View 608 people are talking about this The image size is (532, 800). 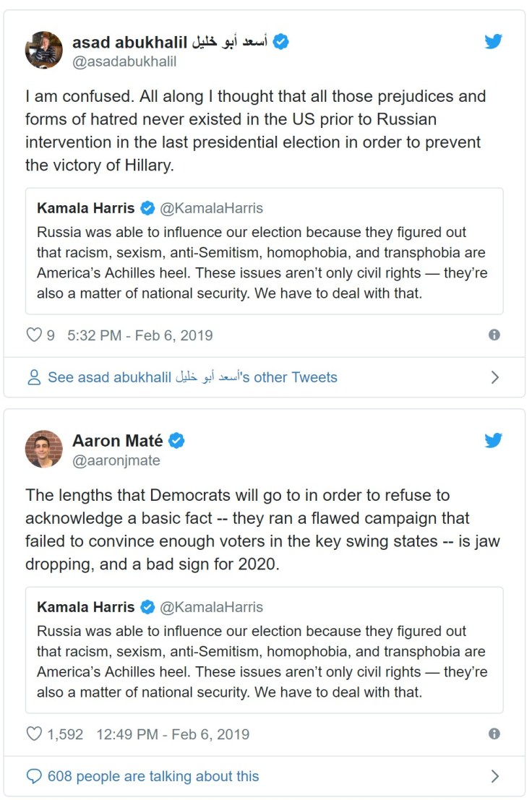tap(153, 776)
